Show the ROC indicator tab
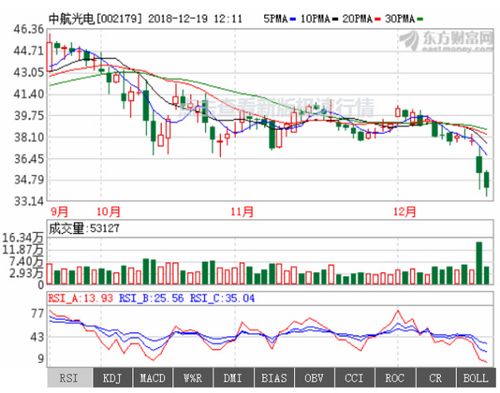Screen dimensions: 500x393 pos(395,378)
